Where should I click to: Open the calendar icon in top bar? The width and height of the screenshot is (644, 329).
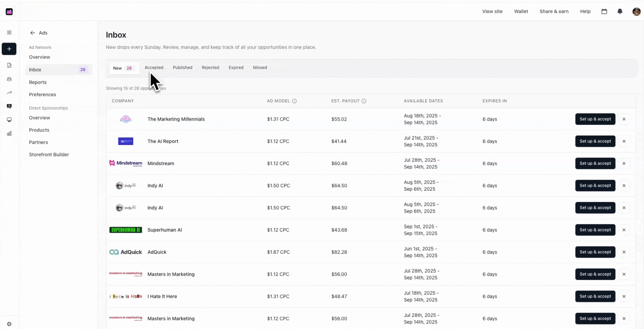pos(604,11)
